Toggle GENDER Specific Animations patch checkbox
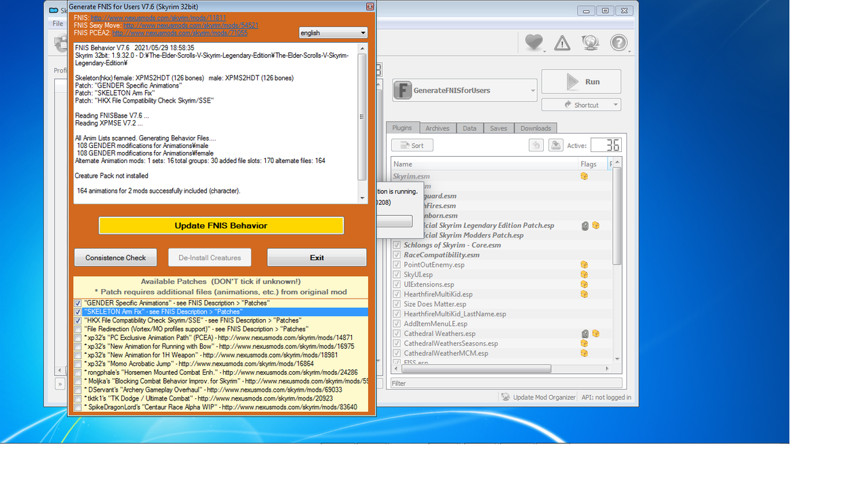The image size is (868, 488). click(78, 303)
